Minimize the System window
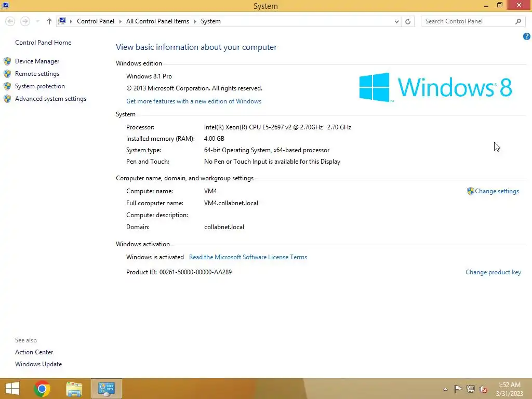The image size is (532, 399). click(x=486, y=5)
